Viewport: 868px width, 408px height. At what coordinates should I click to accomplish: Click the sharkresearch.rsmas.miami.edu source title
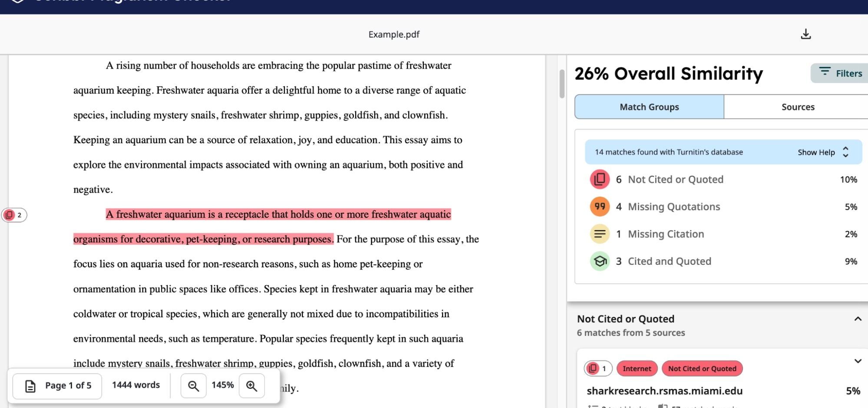(664, 391)
